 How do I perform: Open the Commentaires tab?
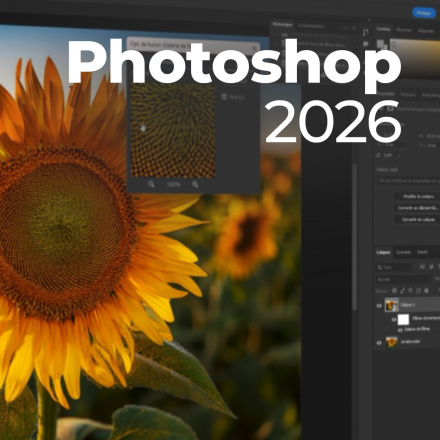[x=311, y=25]
